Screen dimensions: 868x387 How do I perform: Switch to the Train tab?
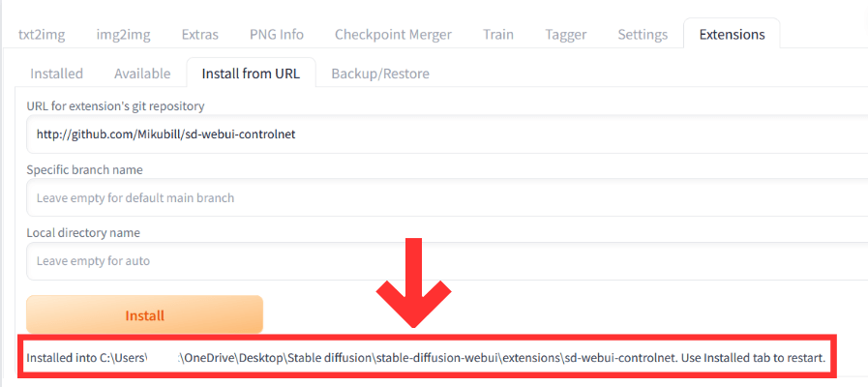click(498, 34)
